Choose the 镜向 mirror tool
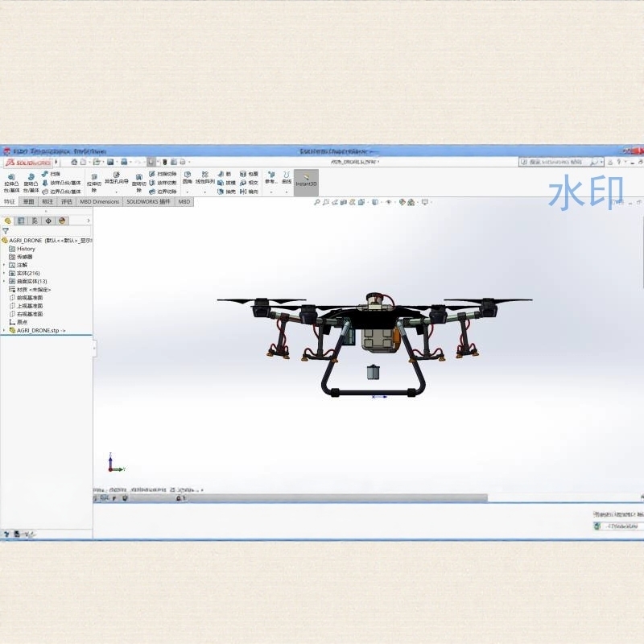The height and width of the screenshot is (644, 644). click(249, 192)
